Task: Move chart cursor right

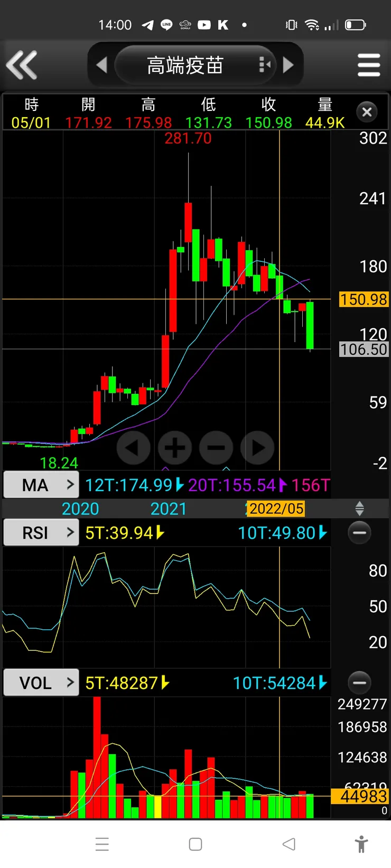Action: [257, 448]
